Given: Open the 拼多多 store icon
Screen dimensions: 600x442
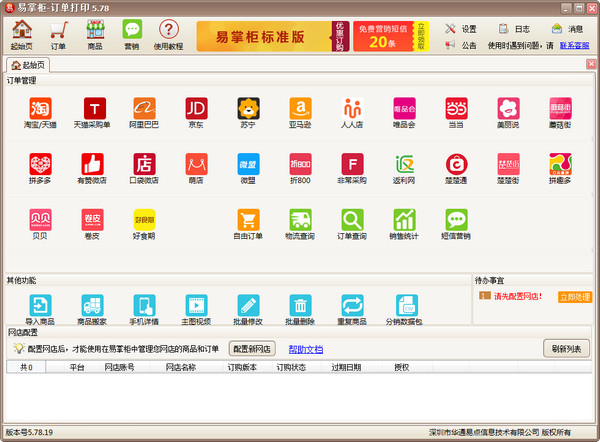Looking at the screenshot, I should pyautogui.click(x=40, y=164).
